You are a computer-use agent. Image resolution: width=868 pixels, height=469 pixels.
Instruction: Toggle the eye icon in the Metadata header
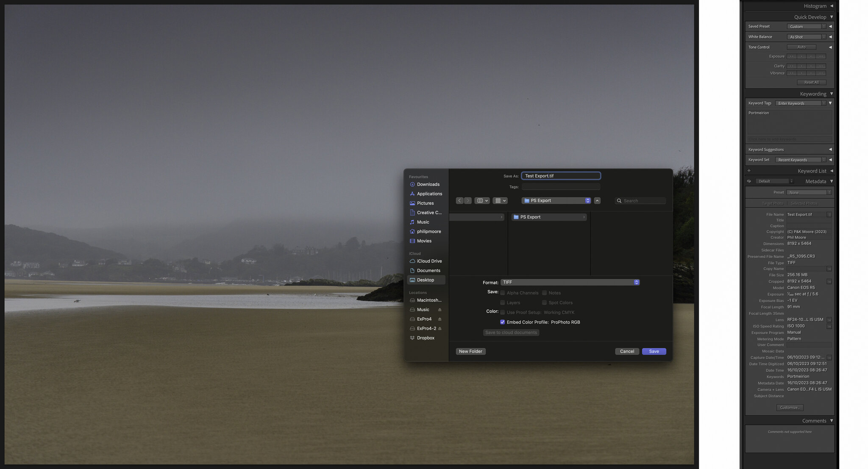pyautogui.click(x=749, y=181)
